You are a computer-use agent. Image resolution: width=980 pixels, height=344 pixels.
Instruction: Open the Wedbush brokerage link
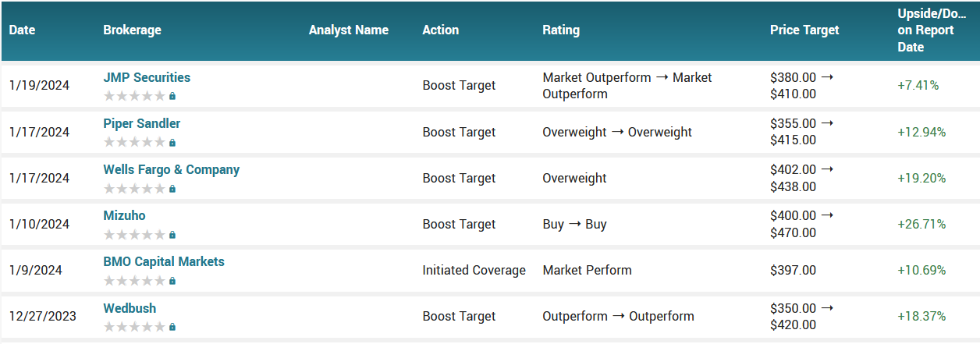tap(130, 307)
